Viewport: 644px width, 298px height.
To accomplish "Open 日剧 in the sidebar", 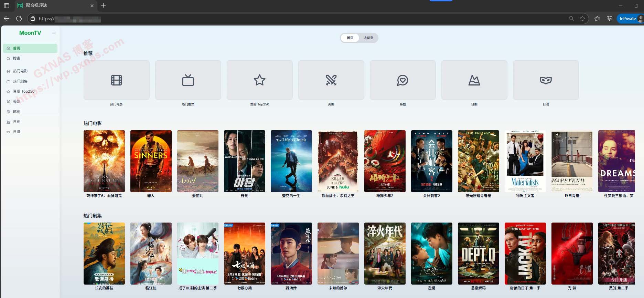I will click(30, 122).
